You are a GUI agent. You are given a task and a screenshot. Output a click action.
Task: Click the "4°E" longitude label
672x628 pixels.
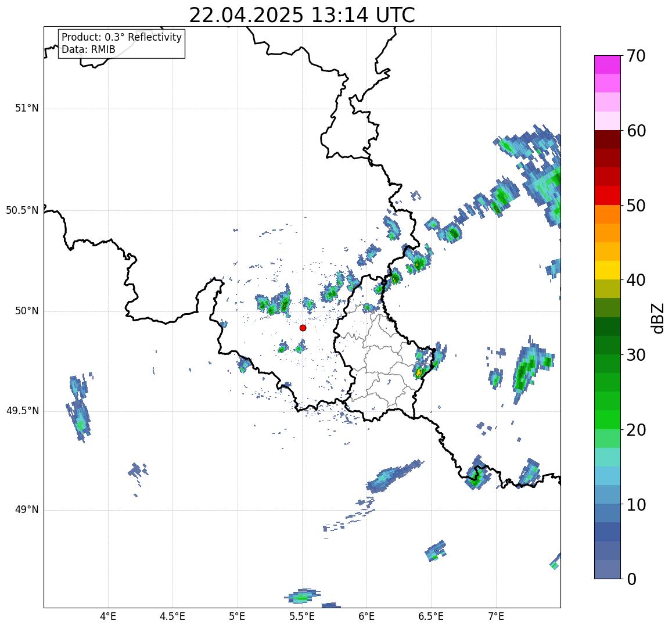(x=108, y=616)
